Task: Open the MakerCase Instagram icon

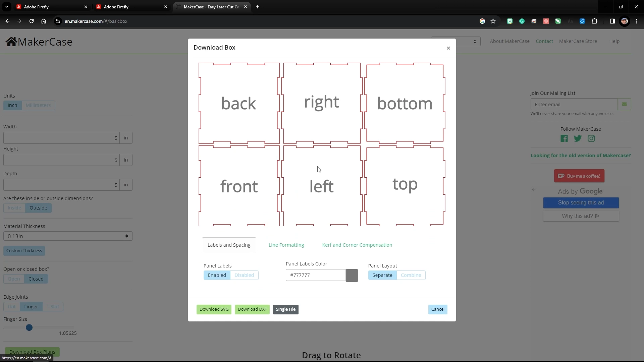Action: click(591, 138)
